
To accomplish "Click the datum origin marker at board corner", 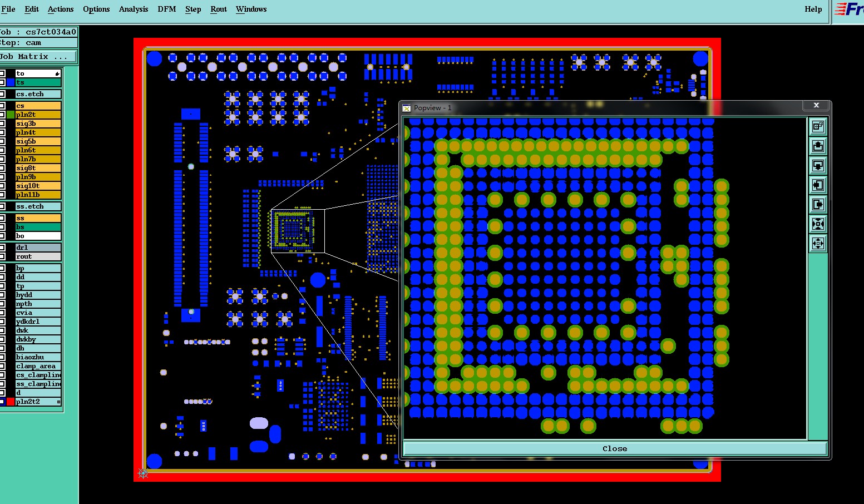I will tap(143, 473).
